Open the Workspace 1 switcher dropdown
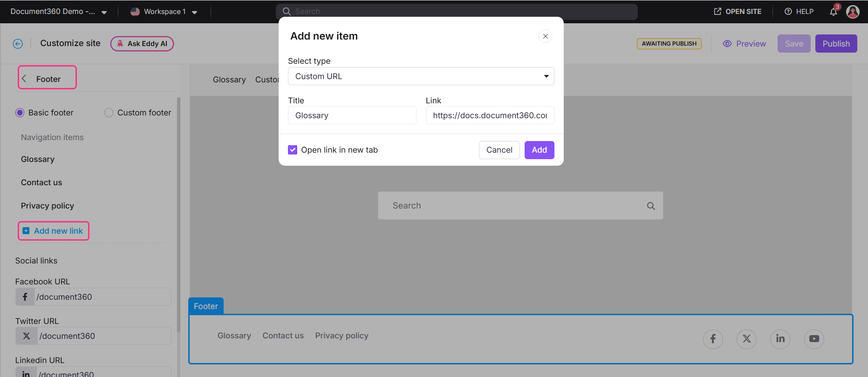 pyautogui.click(x=164, y=12)
